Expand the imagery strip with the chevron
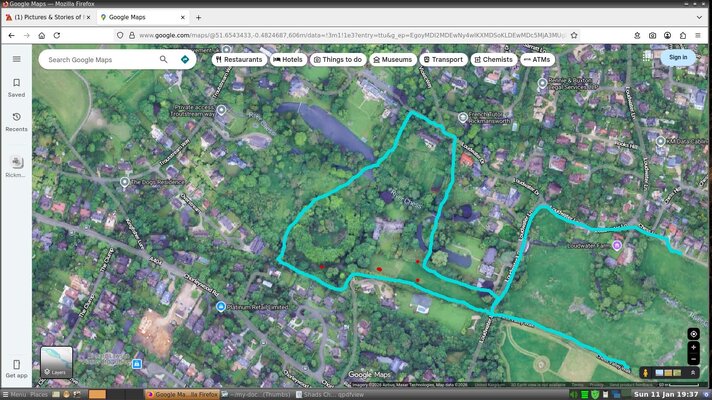Image resolution: width=712 pixels, height=400 pixels. point(693,373)
